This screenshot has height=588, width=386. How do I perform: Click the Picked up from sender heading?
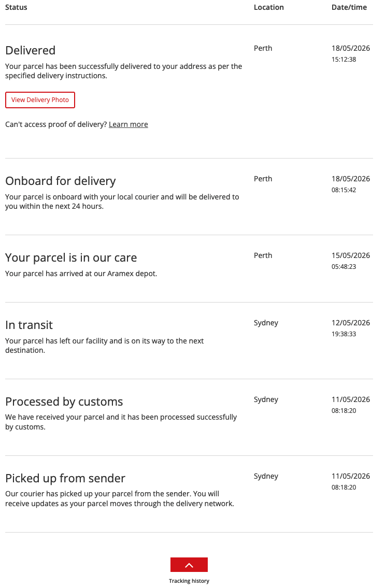click(x=65, y=478)
